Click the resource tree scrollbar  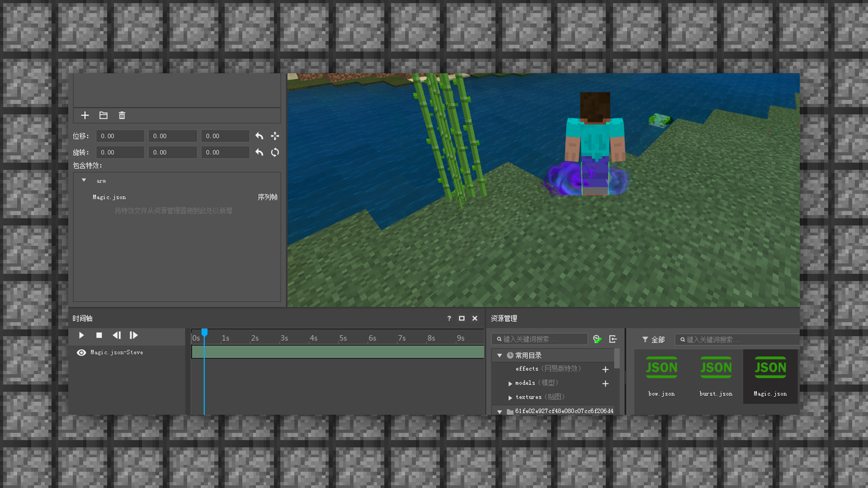[617, 358]
